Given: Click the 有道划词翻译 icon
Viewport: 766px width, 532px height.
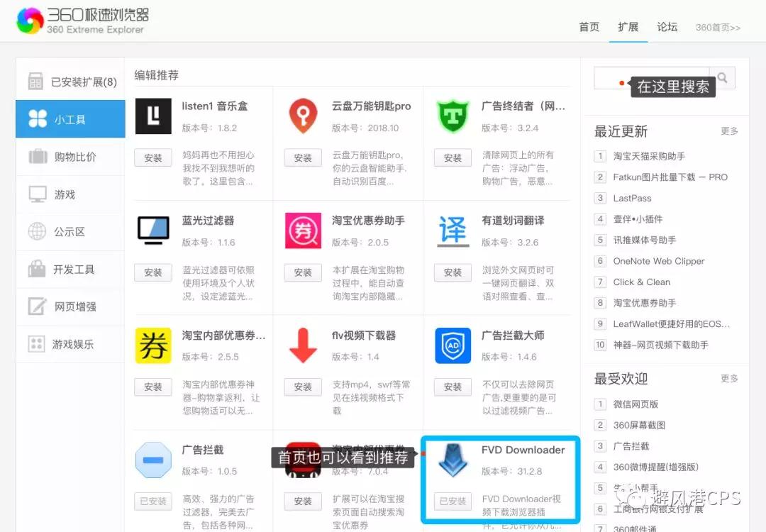Looking at the screenshot, I should [x=453, y=231].
